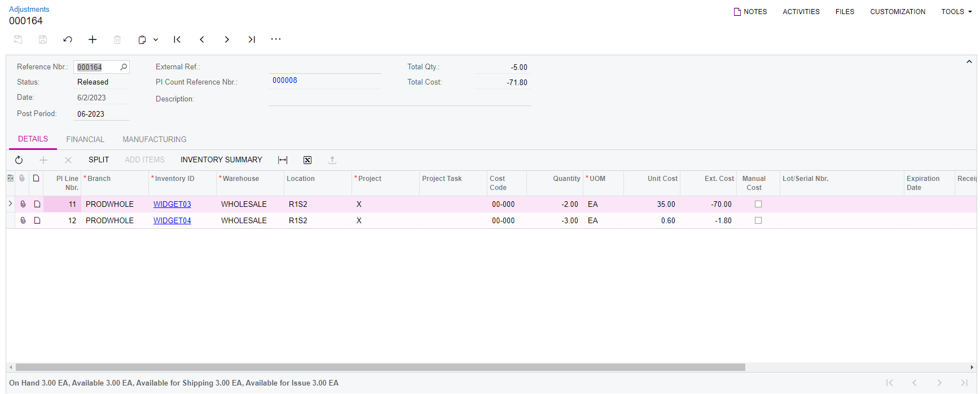Export the grid to Excel
The height and width of the screenshot is (394, 980).
307,160
